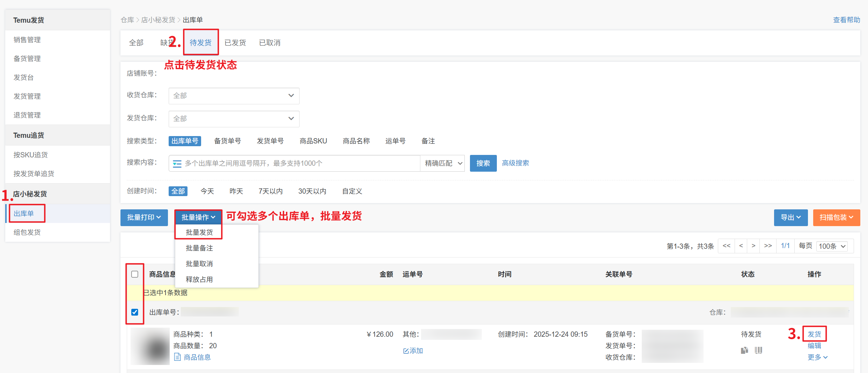Go to the last page with >> button
This screenshot has width=868, height=373.
pyautogui.click(x=768, y=246)
